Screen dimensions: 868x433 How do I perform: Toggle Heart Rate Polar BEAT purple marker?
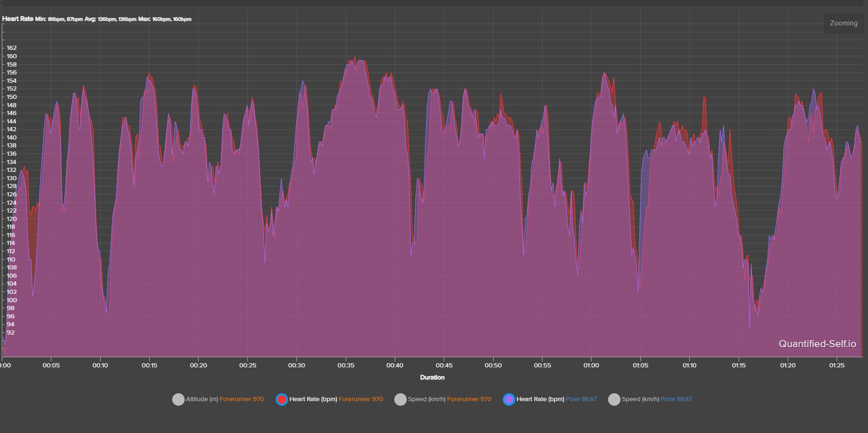coord(509,399)
